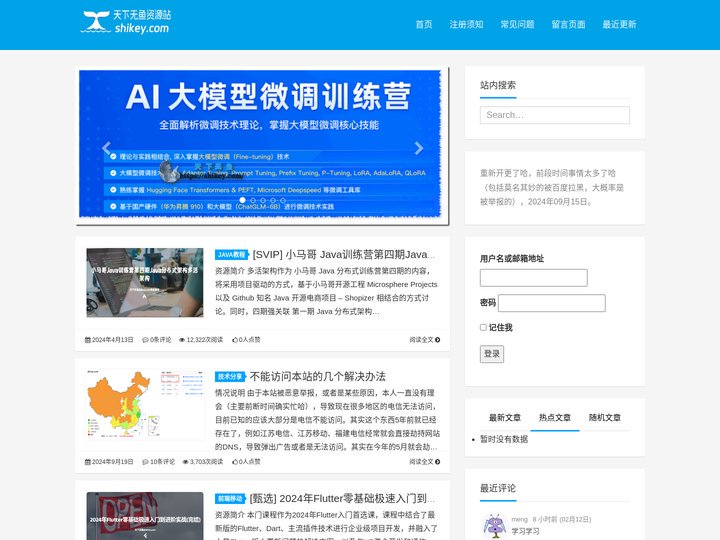Go to next carousel slide arrow
This screenshot has width=720, height=540.
coord(418,148)
